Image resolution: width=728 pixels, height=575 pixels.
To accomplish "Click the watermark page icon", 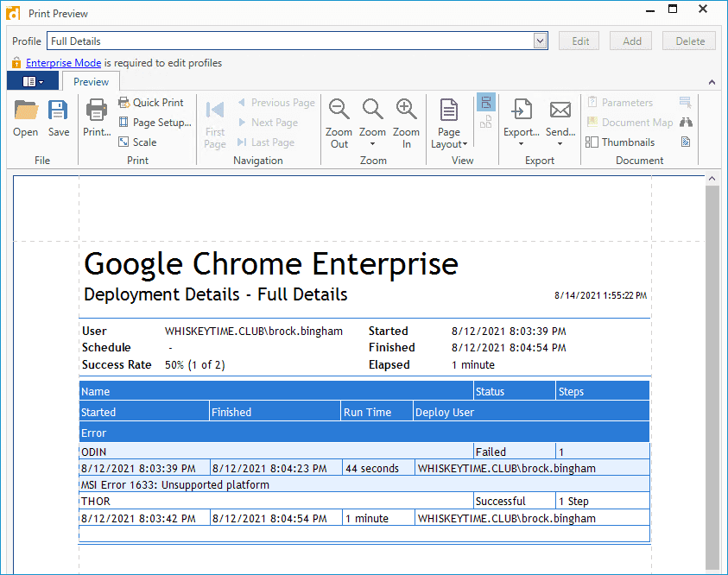I will (x=686, y=142).
